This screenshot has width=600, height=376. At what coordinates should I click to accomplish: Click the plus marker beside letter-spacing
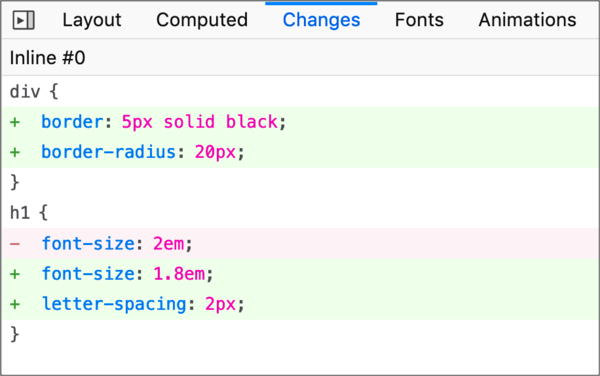point(15,304)
